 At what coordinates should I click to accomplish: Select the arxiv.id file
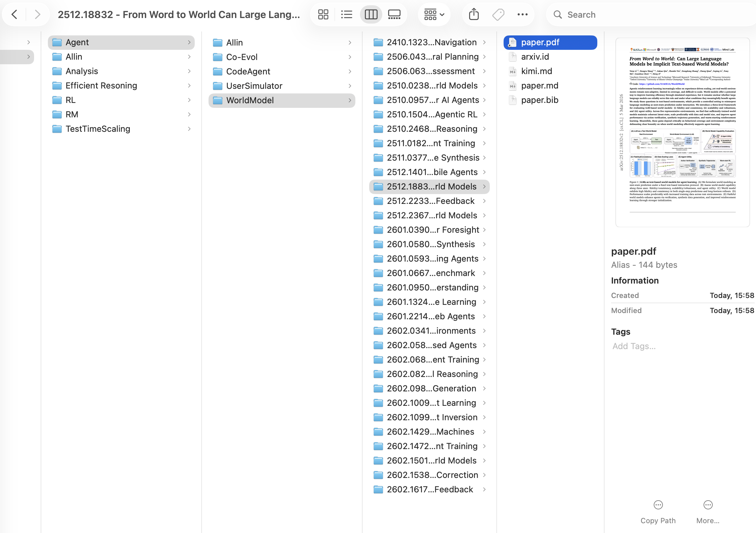click(x=550, y=57)
